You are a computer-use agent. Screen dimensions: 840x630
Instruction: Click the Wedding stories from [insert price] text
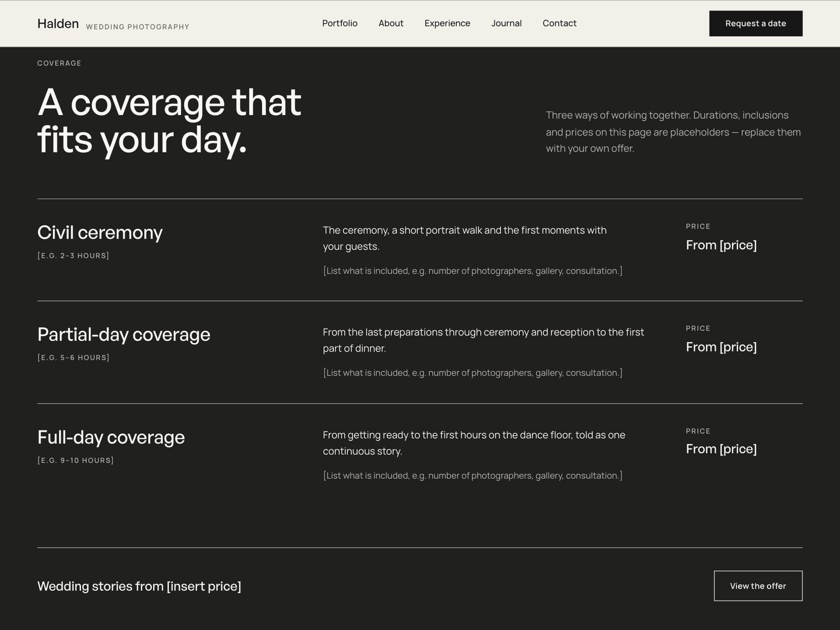coord(139,586)
